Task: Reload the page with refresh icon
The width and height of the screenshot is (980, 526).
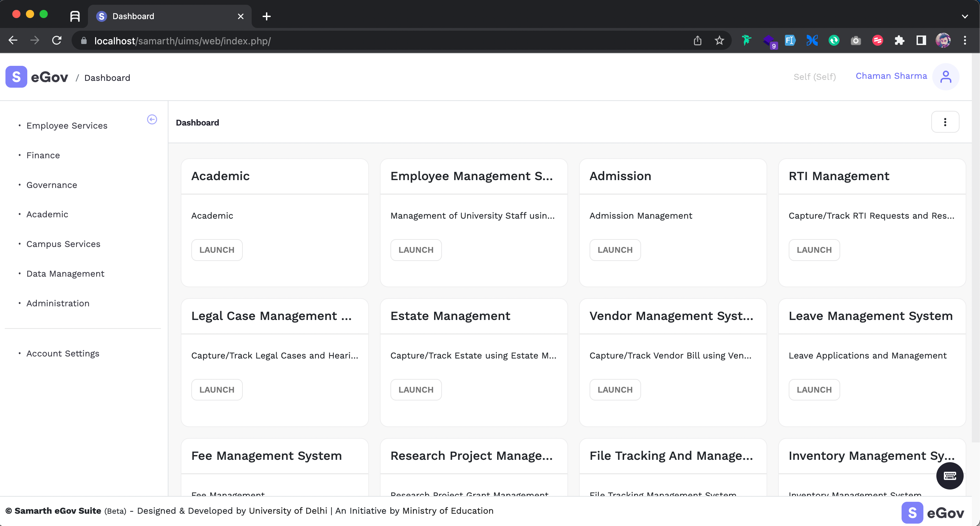Action: point(57,40)
